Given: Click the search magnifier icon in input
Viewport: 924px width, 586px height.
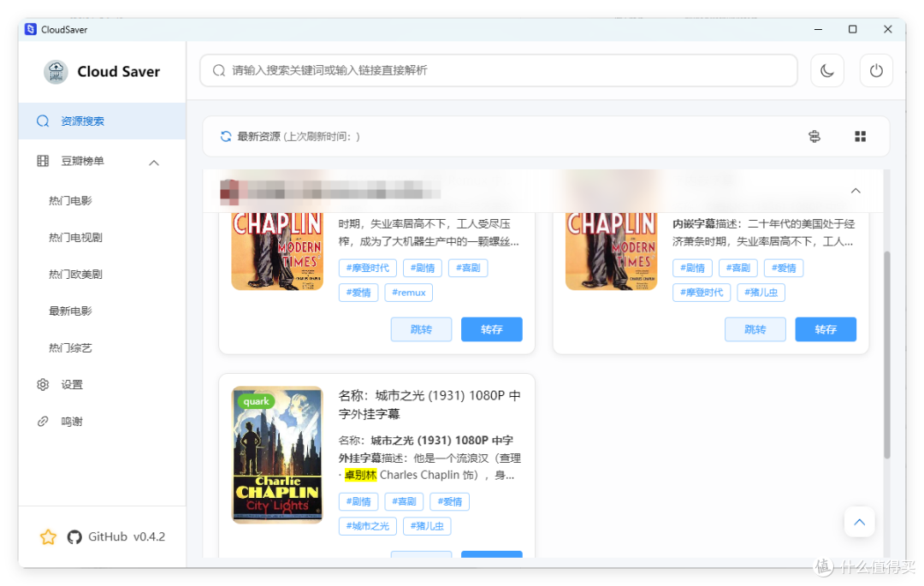Looking at the screenshot, I should pyautogui.click(x=219, y=71).
